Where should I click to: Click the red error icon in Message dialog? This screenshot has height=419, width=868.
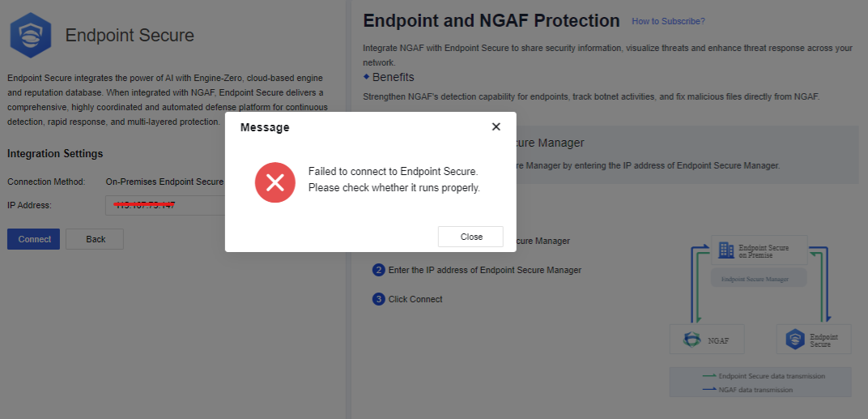click(x=275, y=182)
